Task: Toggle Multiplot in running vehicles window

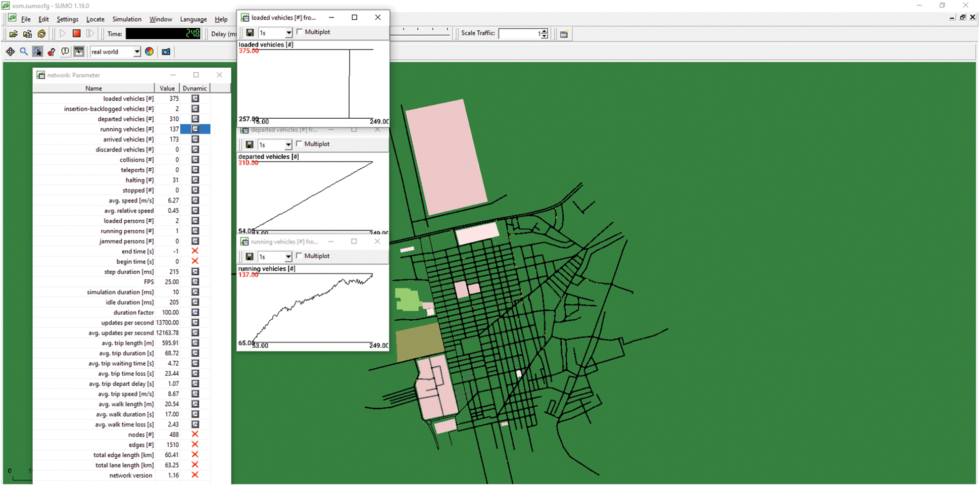Action: [x=299, y=256]
